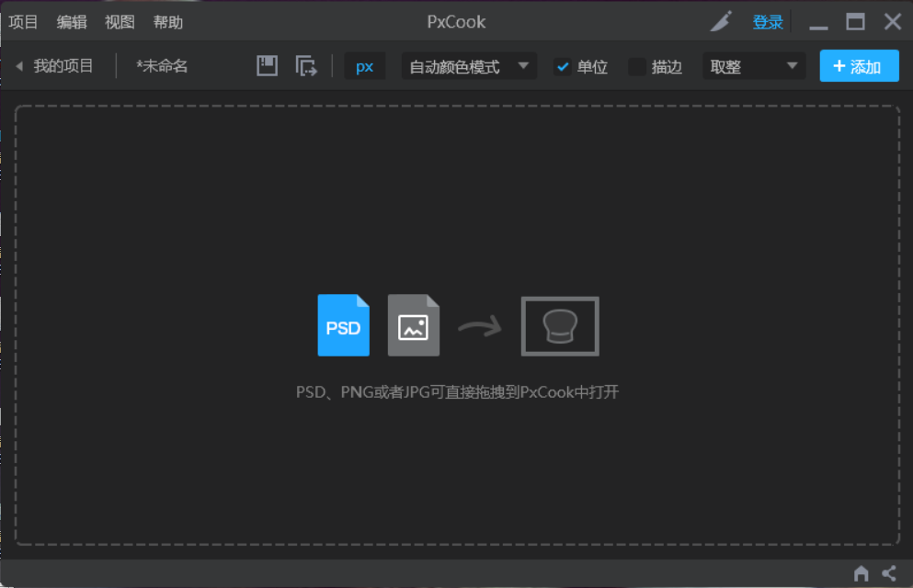Viewport: 913px width, 588px height.
Task: Maximize the PxCook window
Action: pyautogui.click(x=855, y=22)
